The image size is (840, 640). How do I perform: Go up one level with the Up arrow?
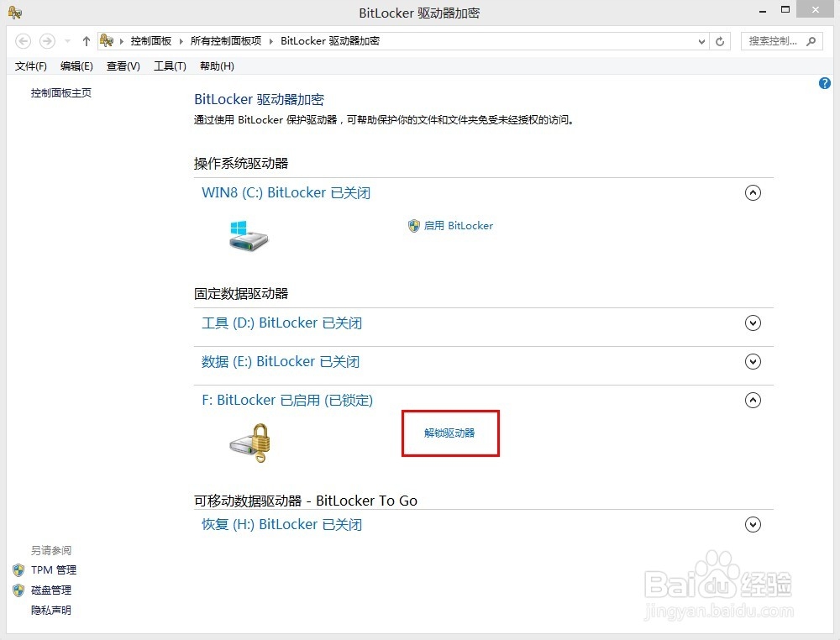tap(87, 40)
